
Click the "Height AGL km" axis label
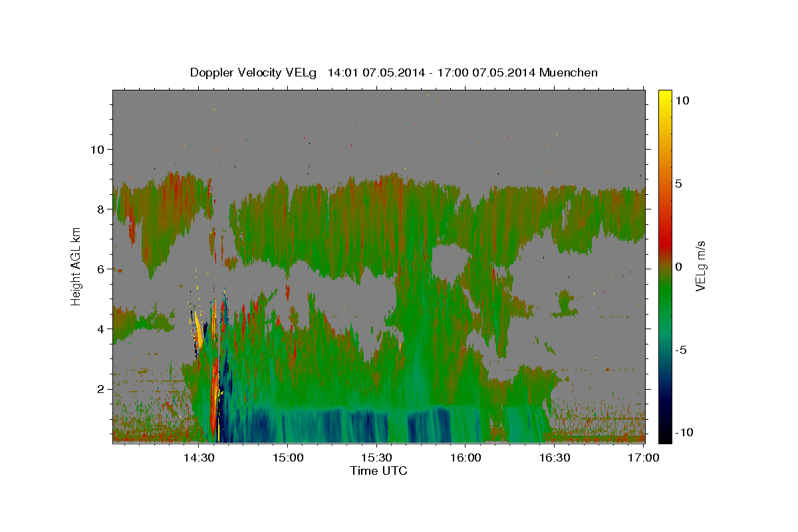[x=76, y=266]
